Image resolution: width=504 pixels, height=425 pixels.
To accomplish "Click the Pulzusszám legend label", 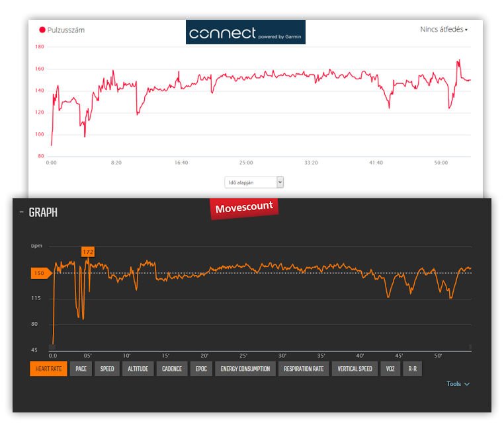I will tap(66, 30).
